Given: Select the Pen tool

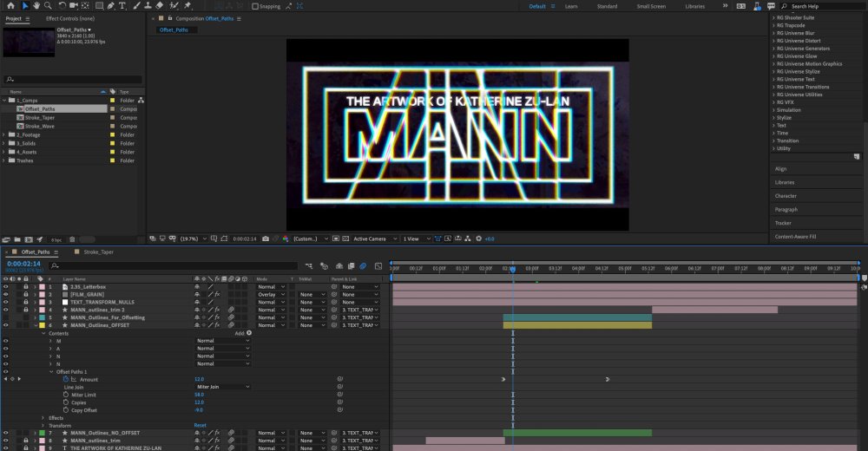Looking at the screenshot, I should pyautogui.click(x=111, y=5).
